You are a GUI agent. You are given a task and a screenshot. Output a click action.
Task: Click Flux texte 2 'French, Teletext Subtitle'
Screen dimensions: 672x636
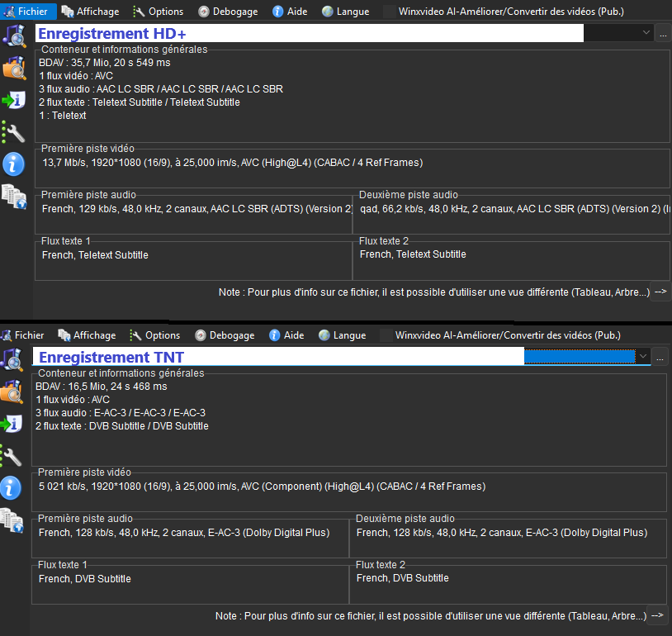413,254
